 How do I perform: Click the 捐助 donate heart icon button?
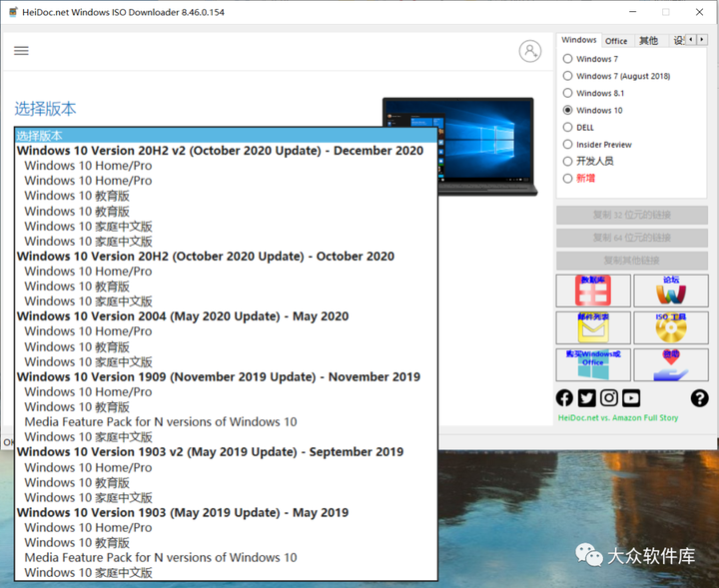pos(671,364)
